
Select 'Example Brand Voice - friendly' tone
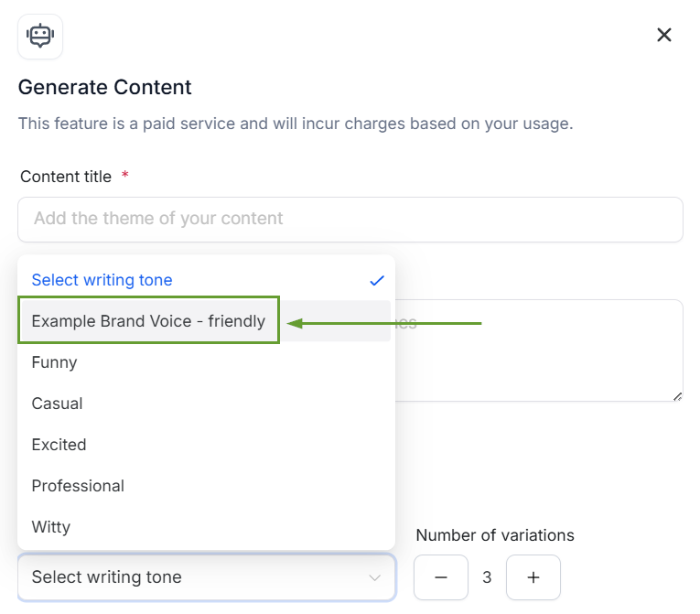(206, 321)
